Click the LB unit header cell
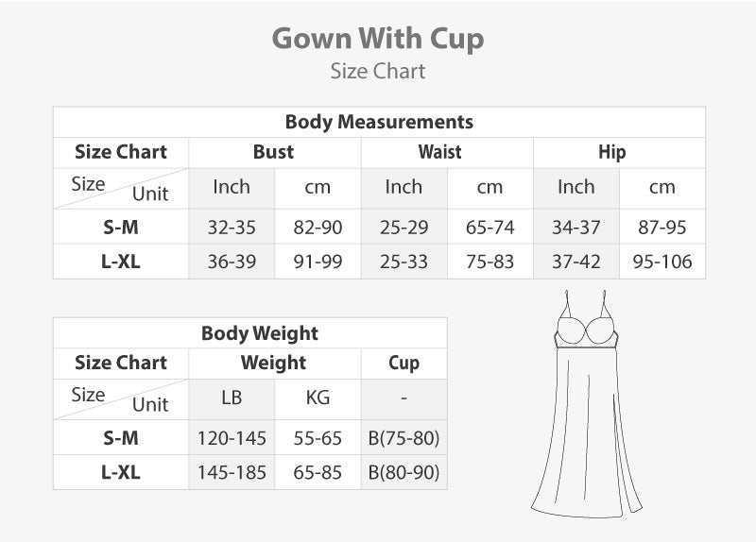 (x=232, y=398)
